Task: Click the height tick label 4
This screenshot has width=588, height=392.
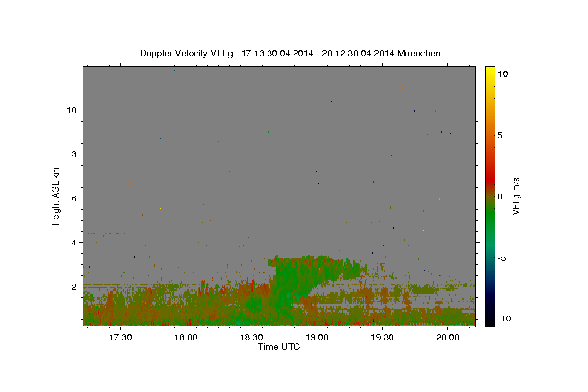Action: click(74, 243)
